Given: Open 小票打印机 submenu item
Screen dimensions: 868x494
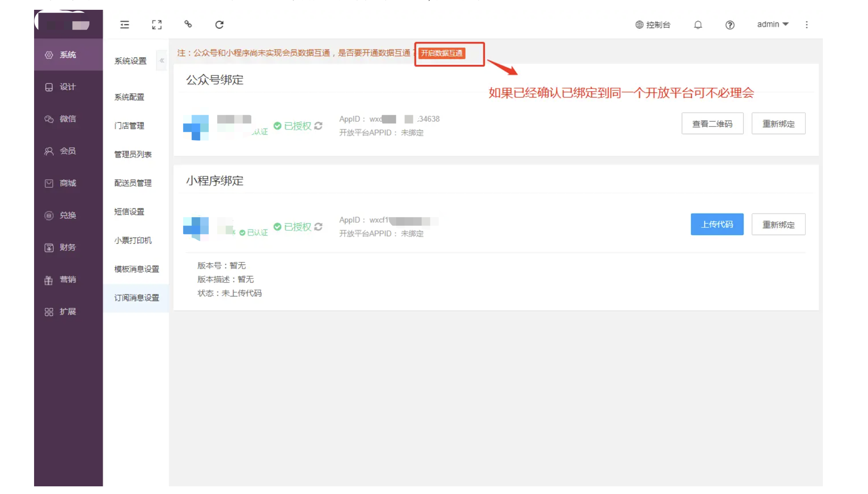Looking at the screenshot, I should (x=133, y=240).
